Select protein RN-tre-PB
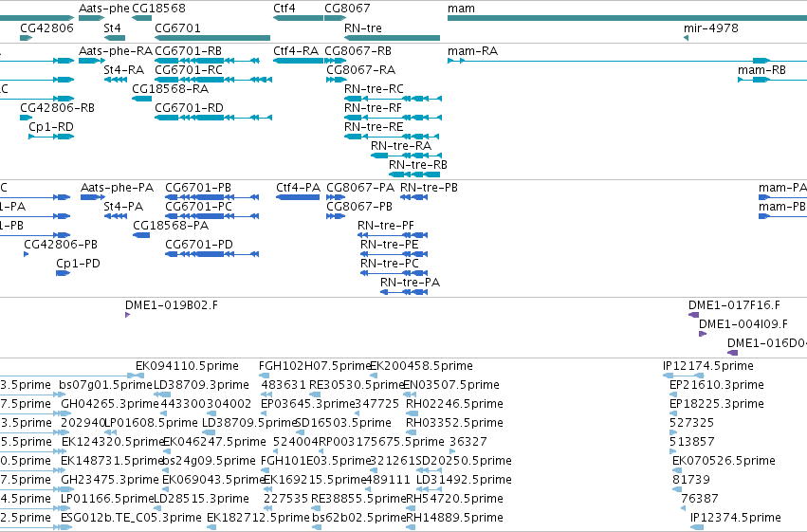Viewport: 807px width, 532px height. pos(413,197)
